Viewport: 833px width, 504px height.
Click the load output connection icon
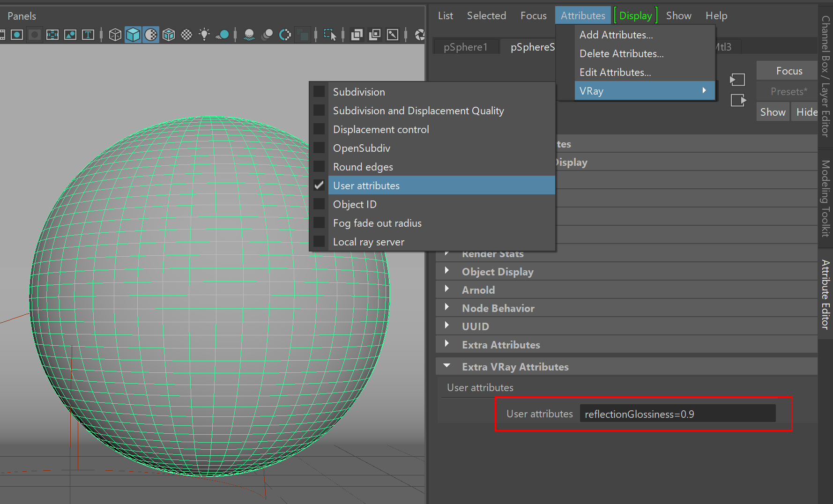[738, 100]
